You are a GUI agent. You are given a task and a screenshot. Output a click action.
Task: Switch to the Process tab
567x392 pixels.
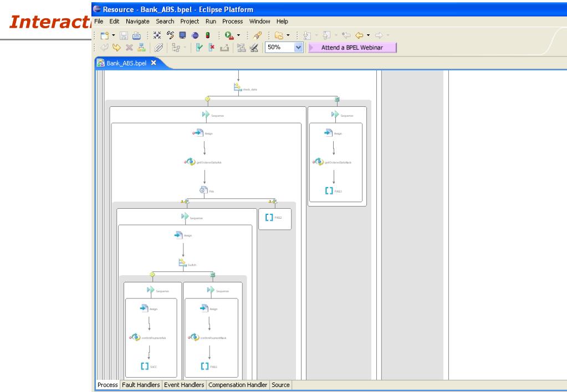pos(108,385)
